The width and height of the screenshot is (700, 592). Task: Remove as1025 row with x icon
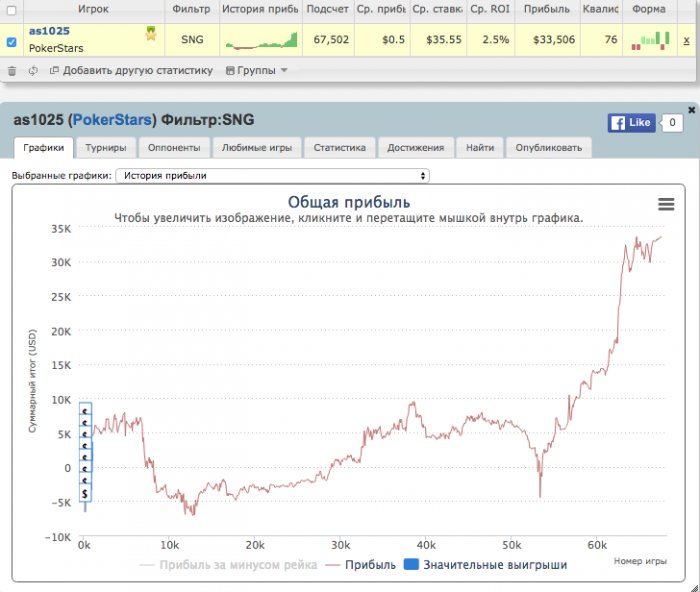(687, 40)
